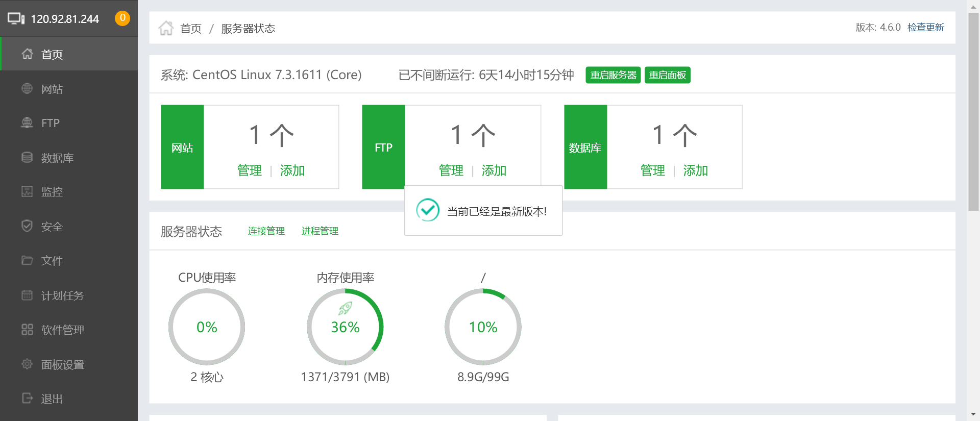980x421 pixels.
Task: Click the CPU usage 0% gauge
Action: 207,327
